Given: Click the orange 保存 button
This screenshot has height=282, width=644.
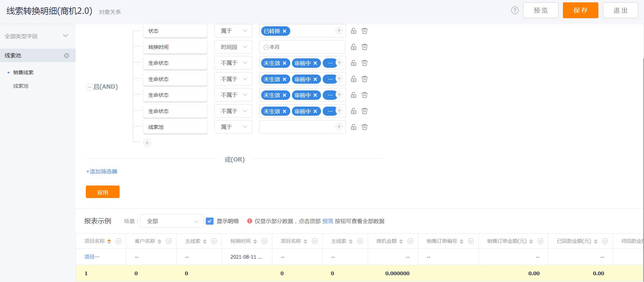Looking at the screenshot, I should pyautogui.click(x=580, y=10).
